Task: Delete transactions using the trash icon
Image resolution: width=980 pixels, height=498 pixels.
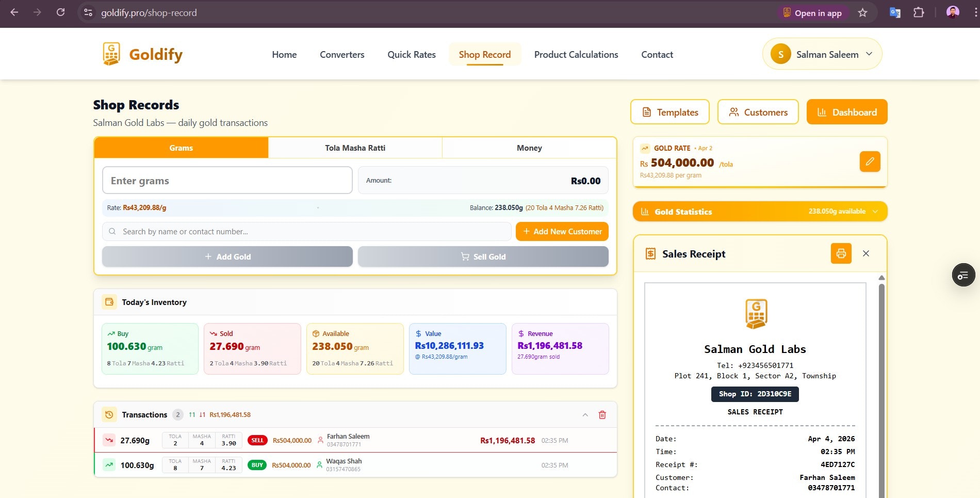Action: [602, 415]
